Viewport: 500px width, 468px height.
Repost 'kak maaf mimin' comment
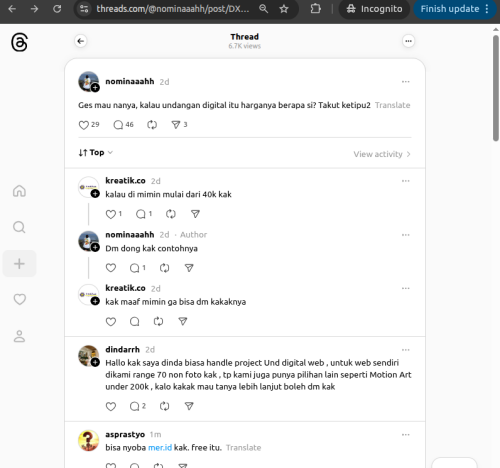(158, 321)
